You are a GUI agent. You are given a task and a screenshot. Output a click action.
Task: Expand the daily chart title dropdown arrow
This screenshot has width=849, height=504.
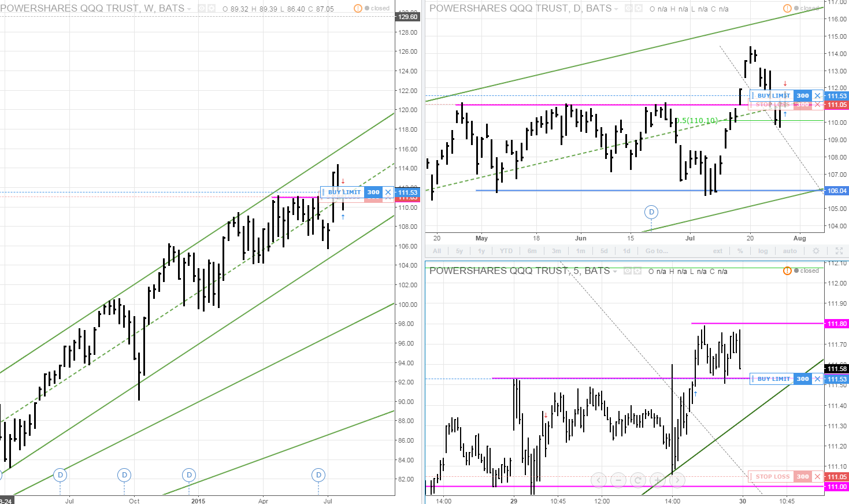[x=616, y=9]
